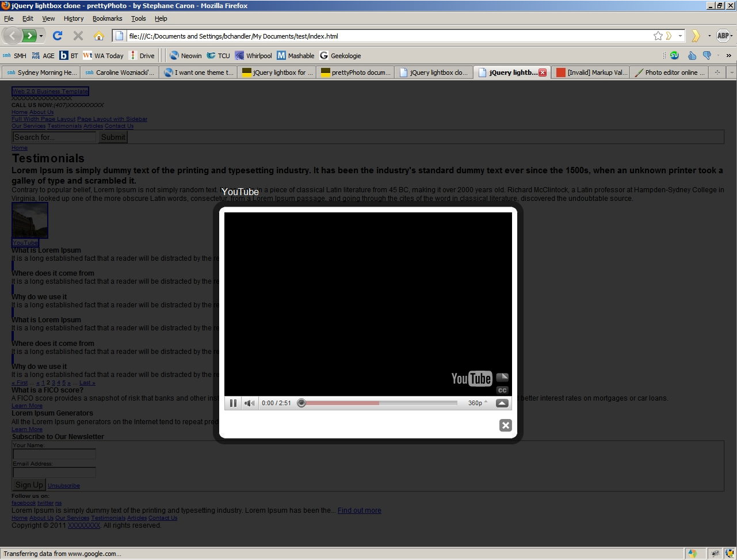Open the Mashable bookmark in toolbar
Image resolution: width=737 pixels, height=560 pixels.
pos(295,56)
